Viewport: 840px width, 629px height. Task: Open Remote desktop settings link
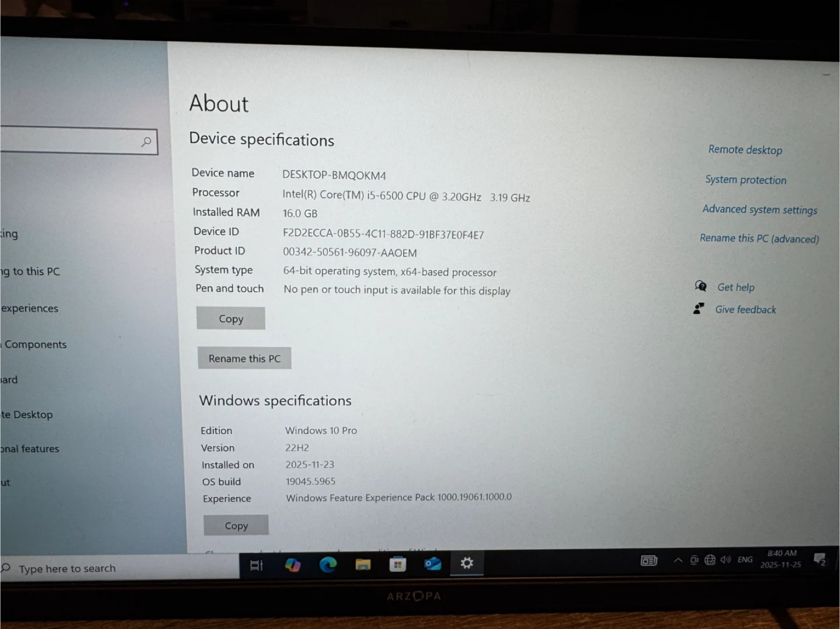coord(745,150)
